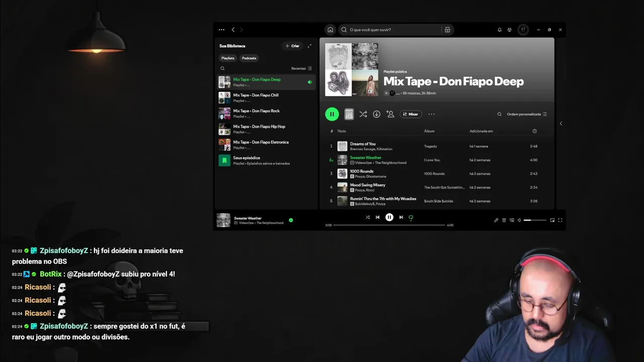Screen dimensions: 644x362
Task: Download the playlist with the arrow icon
Action: [x=376, y=114]
